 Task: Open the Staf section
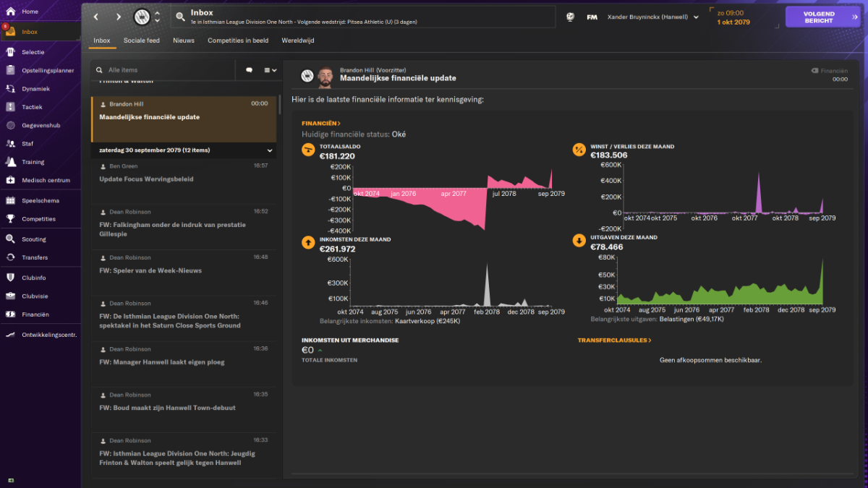click(x=41, y=144)
